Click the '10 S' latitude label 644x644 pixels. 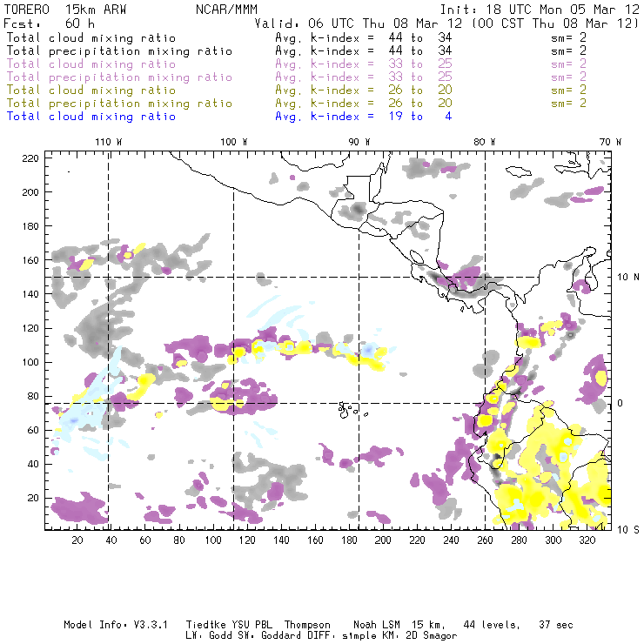click(628, 530)
